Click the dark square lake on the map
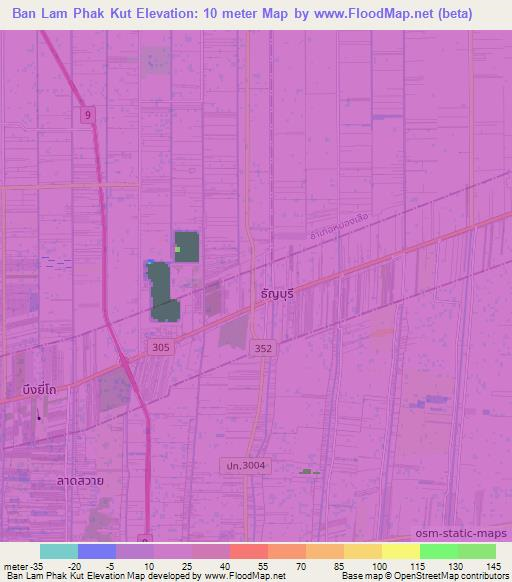 [x=187, y=247]
